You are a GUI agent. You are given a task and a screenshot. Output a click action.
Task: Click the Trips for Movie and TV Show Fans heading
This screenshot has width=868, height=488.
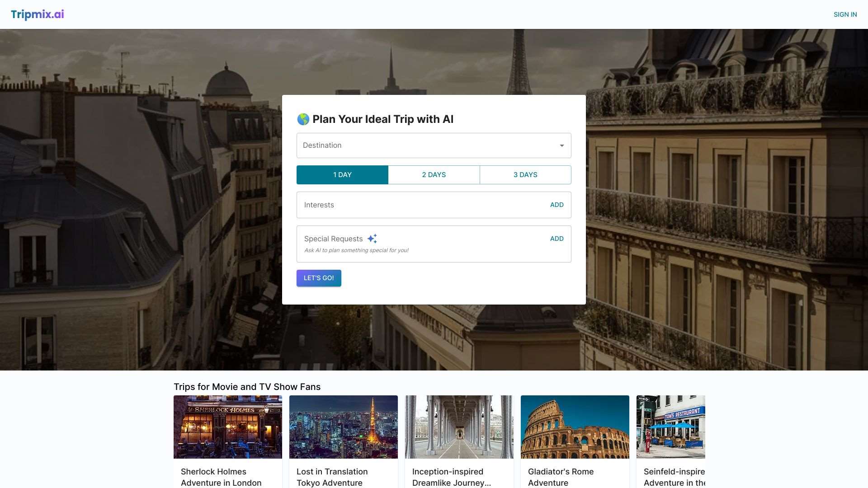[x=247, y=387]
